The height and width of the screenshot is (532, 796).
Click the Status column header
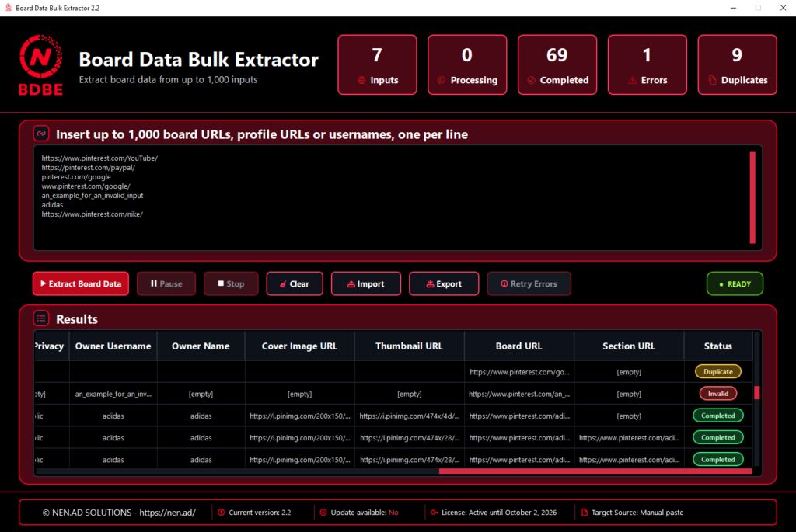pos(717,346)
